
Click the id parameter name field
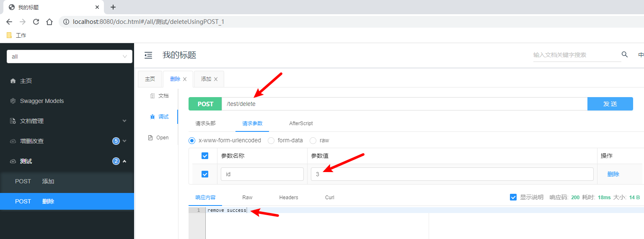tap(262, 174)
